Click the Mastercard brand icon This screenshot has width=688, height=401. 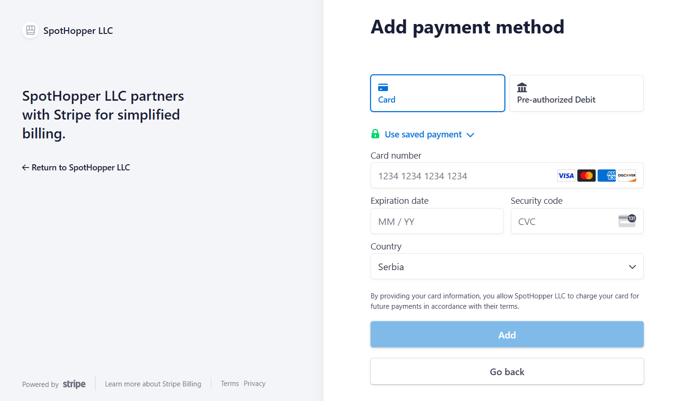click(586, 176)
